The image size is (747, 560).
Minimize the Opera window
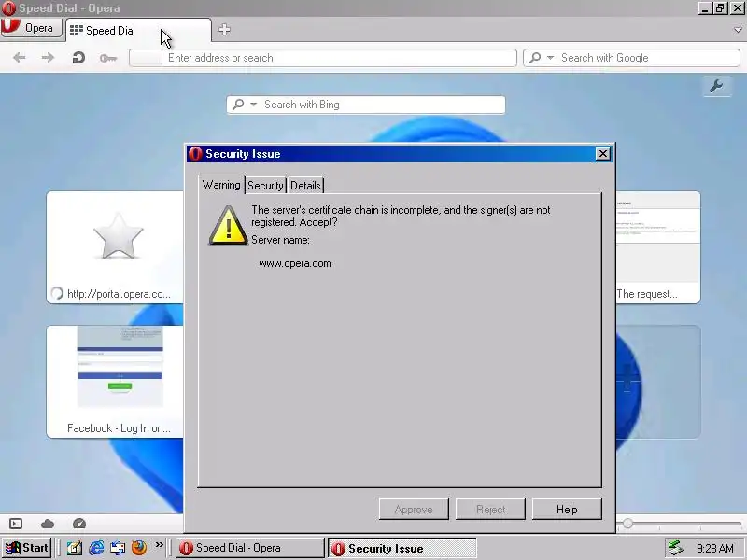tap(705, 8)
